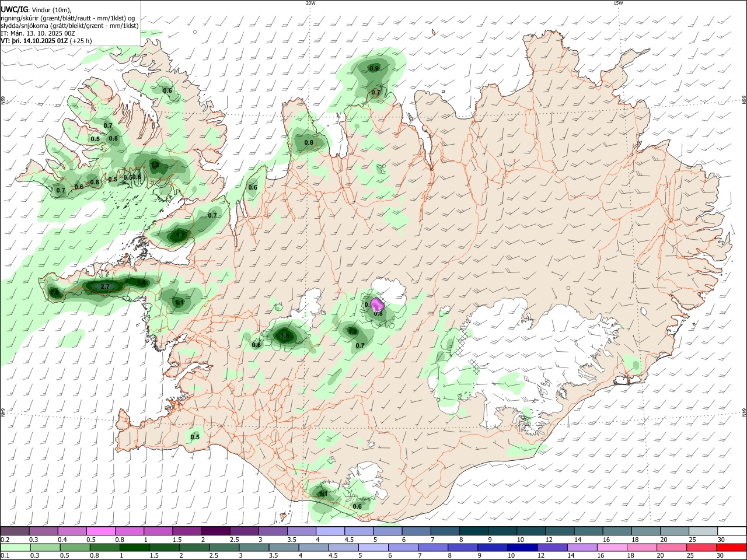Click the 0.7 label directly below 0.9
Image resolution: width=747 pixels, height=560 pixels.
click(x=376, y=92)
